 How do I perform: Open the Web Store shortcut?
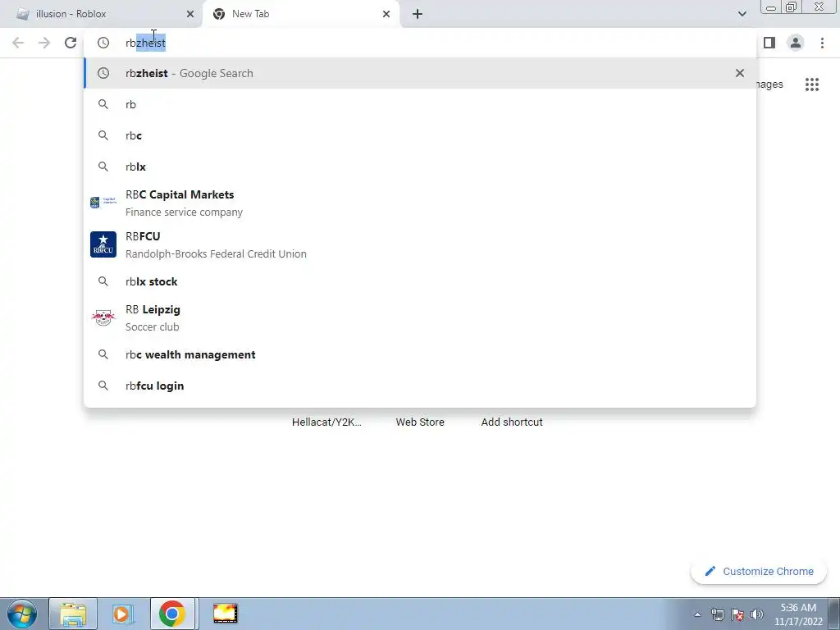coord(420,422)
